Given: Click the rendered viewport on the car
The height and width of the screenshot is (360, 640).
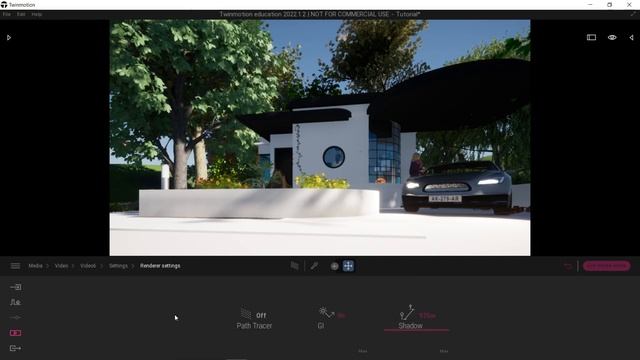Looking at the screenshot, I should pyautogui.click(x=457, y=186).
